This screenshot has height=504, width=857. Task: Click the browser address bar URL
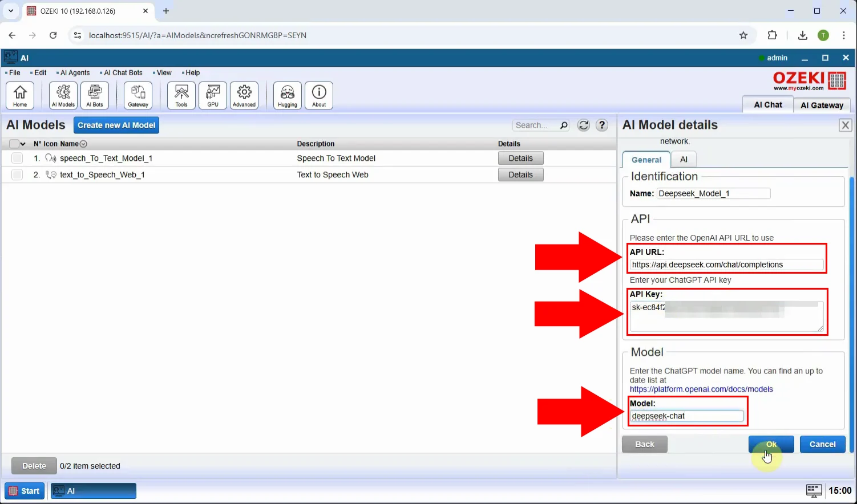197,35
